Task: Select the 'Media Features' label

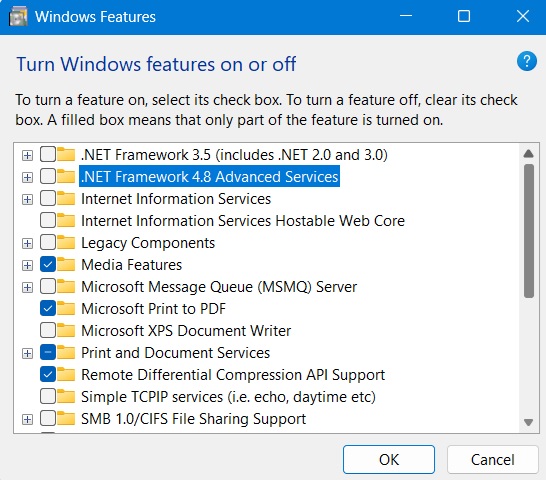Action: 132,265
